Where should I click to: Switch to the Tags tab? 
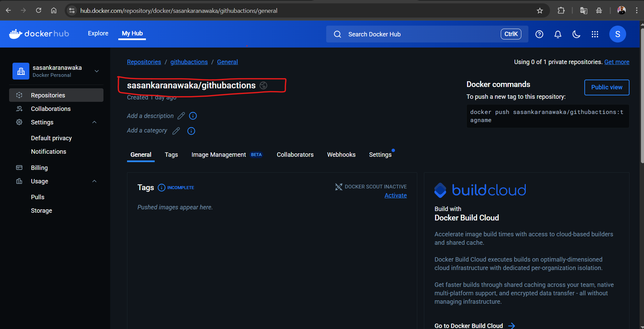171,155
